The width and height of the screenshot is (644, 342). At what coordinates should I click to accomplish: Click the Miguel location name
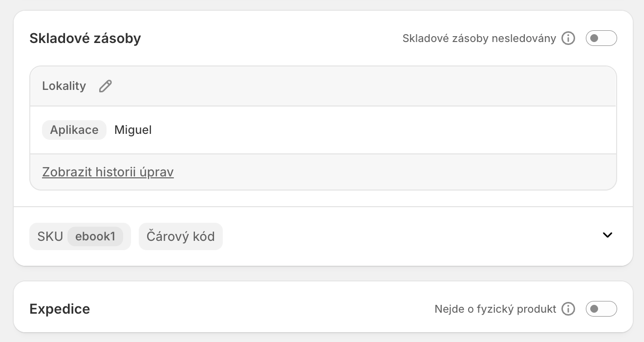133,130
